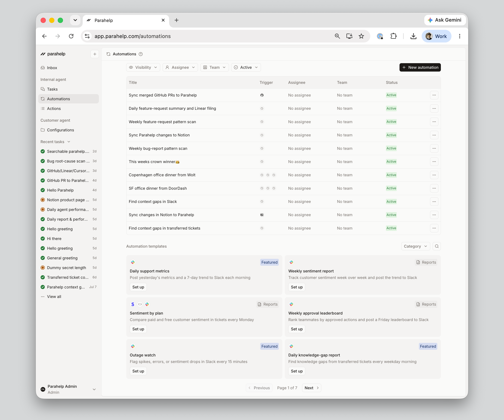The image size is (504, 420).
Task: Click Active status badge on Sync Parahelp changes row
Action: point(391,135)
